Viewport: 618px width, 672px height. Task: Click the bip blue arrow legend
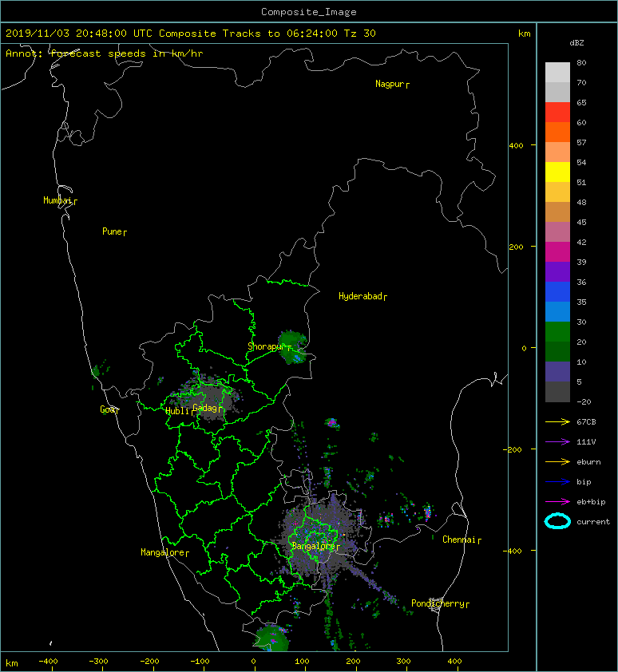(x=557, y=482)
